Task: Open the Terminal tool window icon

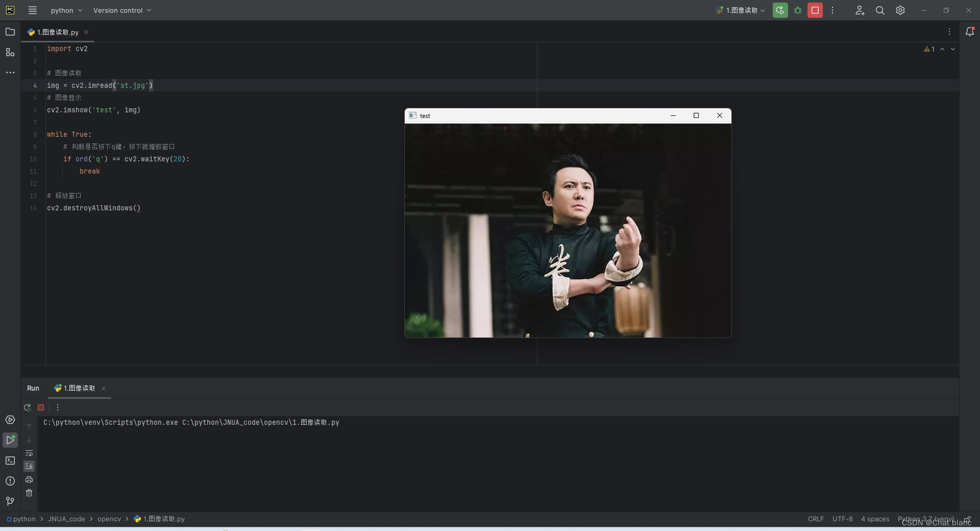Action: [10, 461]
